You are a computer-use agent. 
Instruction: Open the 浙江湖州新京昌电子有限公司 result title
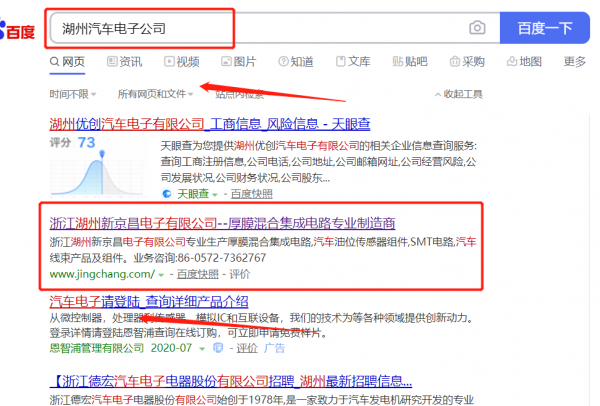(222, 221)
